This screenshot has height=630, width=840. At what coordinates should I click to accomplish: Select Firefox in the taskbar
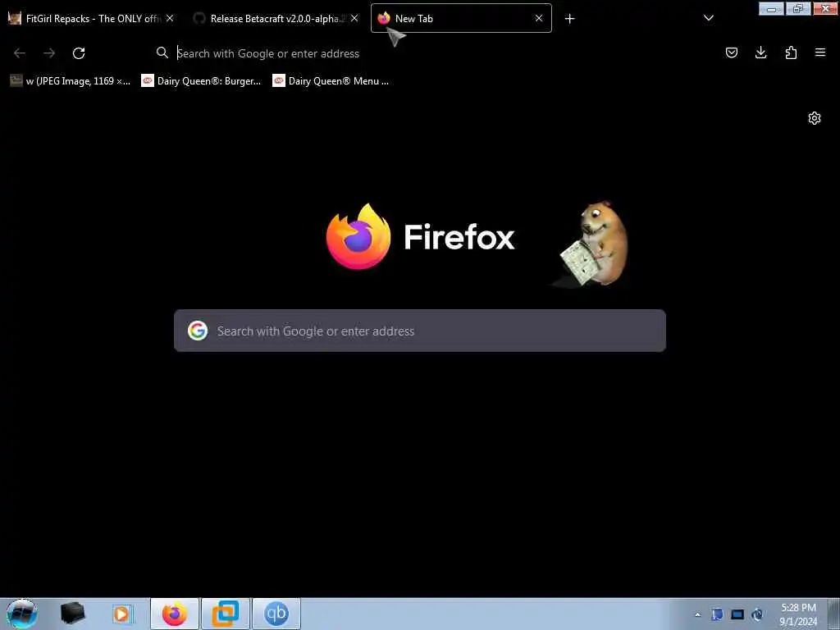(x=175, y=614)
